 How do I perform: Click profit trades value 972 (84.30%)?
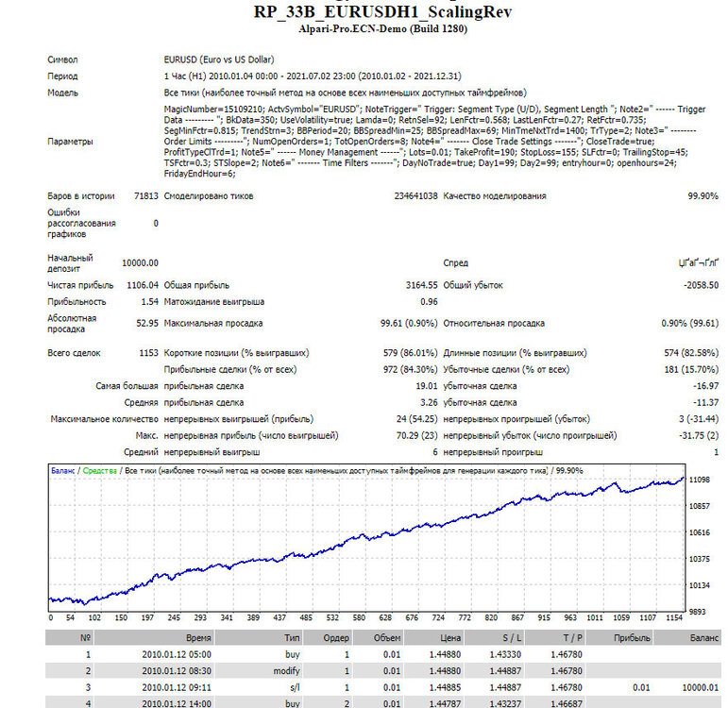click(411, 369)
